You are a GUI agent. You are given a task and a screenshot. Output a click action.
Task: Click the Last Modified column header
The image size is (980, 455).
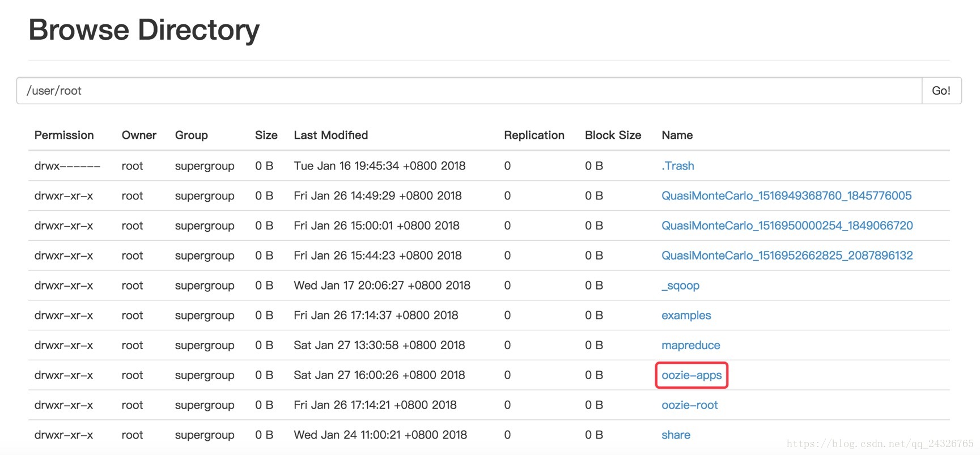pyautogui.click(x=331, y=135)
